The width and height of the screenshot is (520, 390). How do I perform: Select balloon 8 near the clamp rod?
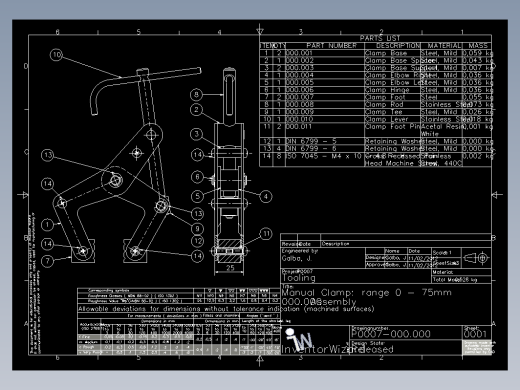(x=196, y=95)
